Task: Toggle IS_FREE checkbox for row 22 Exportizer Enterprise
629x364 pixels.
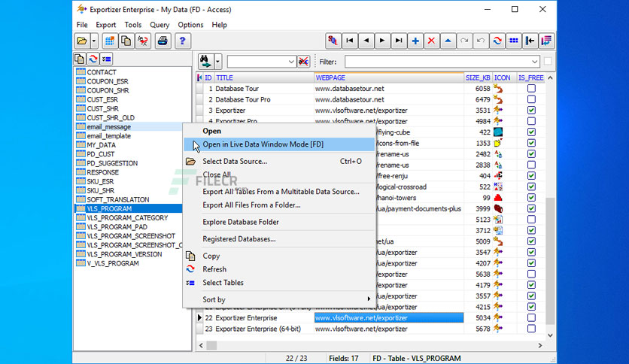Action: point(531,318)
